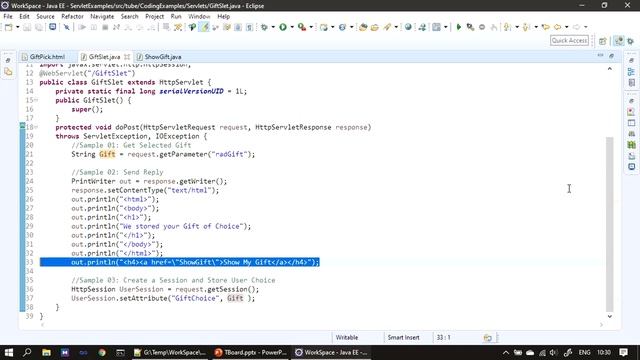Click the Debug bug icon
Viewport: 640px width, 360px height.
tap(264, 27)
